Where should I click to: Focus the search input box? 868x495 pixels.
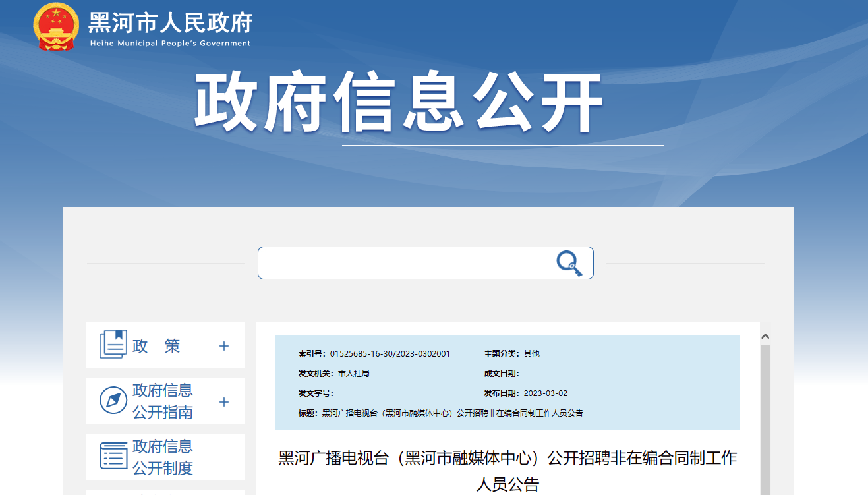[x=405, y=263]
